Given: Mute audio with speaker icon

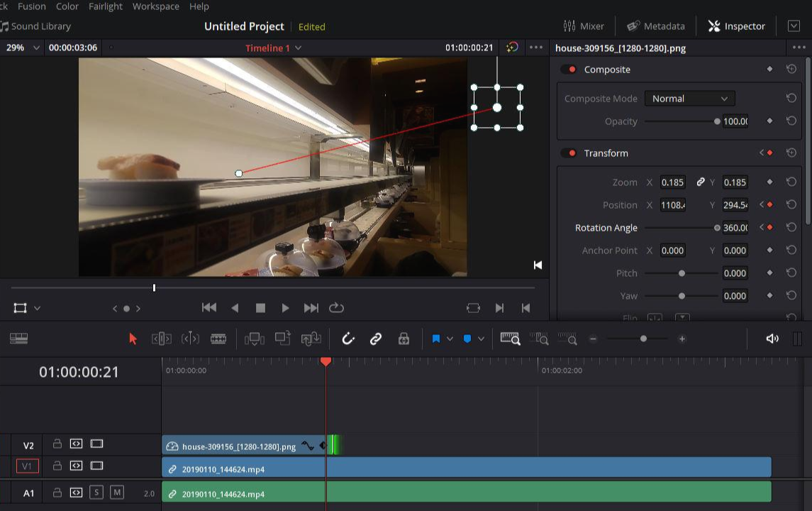Looking at the screenshot, I should pos(772,339).
